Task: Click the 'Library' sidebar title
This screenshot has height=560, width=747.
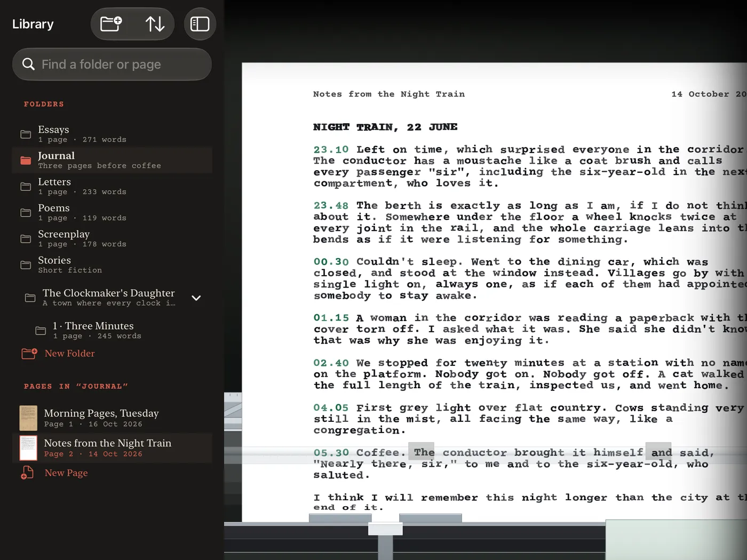Action: (33, 24)
